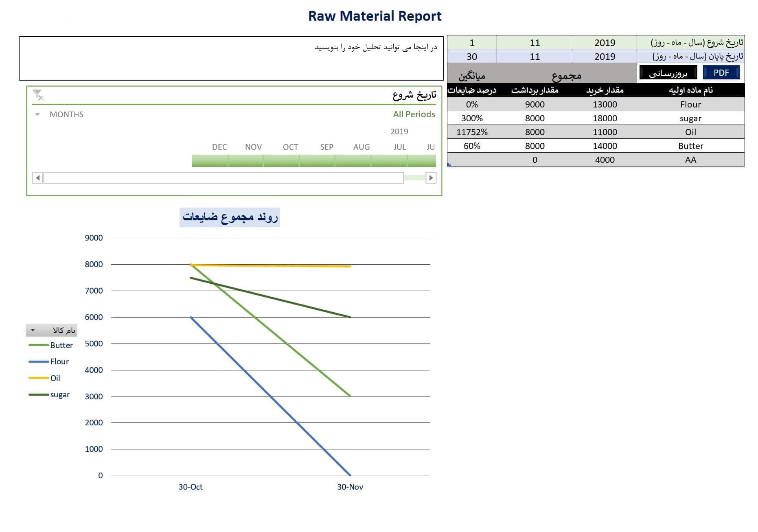Click the chart title روند مجموع ضایعات
This screenshot has height=532, width=758.
click(x=230, y=217)
